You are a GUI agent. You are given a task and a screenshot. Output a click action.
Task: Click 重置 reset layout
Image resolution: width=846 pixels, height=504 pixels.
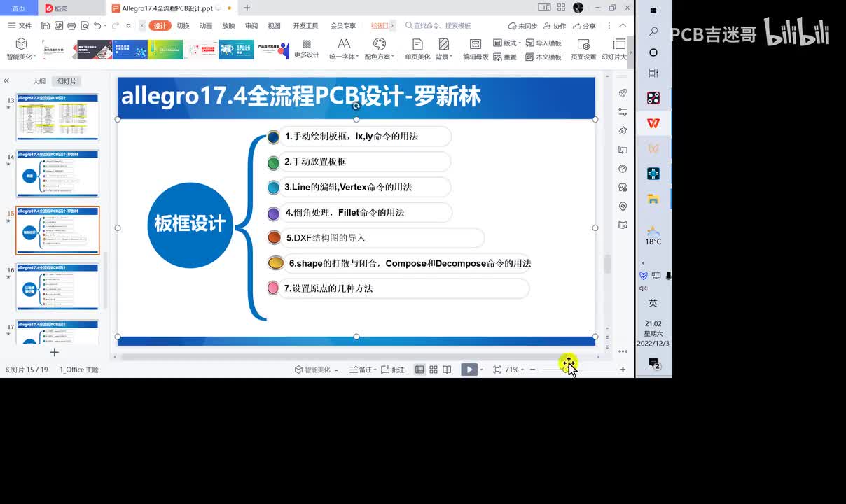click(x=505, y=57)
